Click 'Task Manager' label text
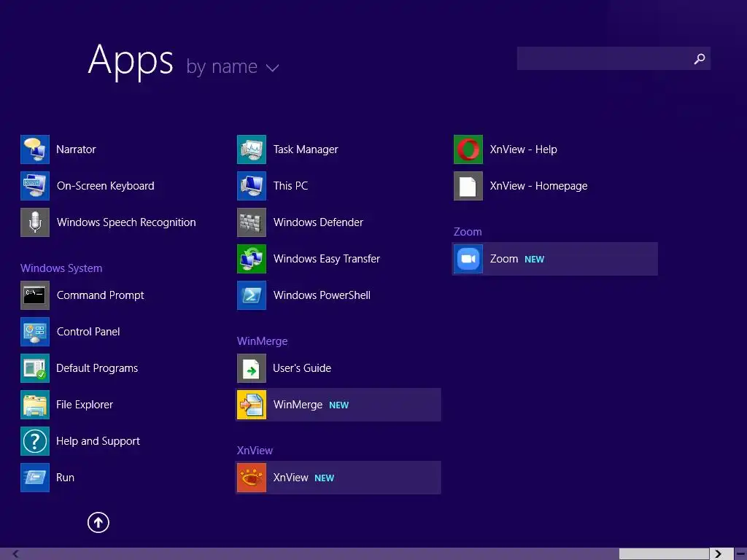This screenshot has width=747, height=560. [306, 149]
